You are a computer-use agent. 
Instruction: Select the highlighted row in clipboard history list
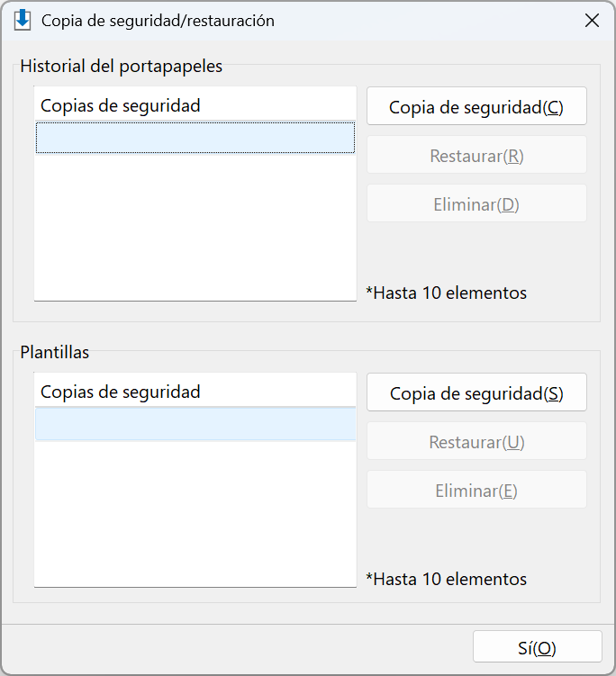pyautogui.click(x=195, y=138)
